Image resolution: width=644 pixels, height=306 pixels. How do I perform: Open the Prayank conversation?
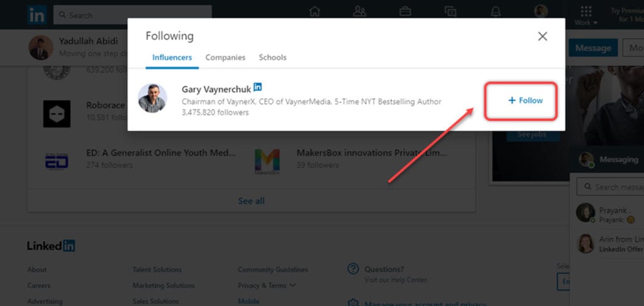pyautogui.click(x=610, y=214)
